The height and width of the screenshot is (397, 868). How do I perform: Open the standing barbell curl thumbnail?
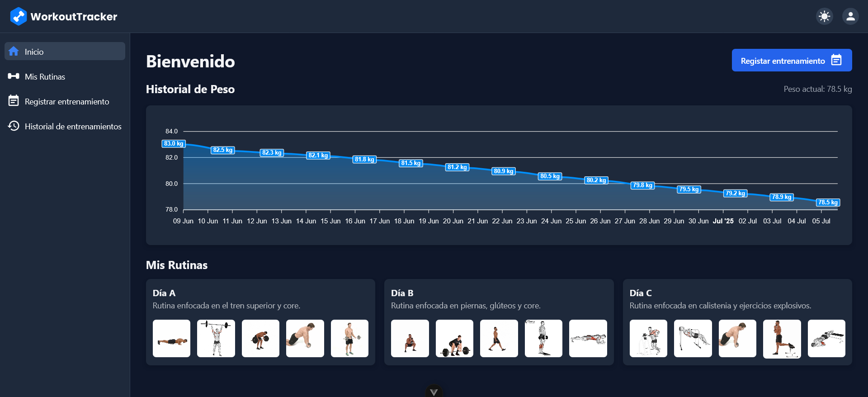tap(349, 339)
